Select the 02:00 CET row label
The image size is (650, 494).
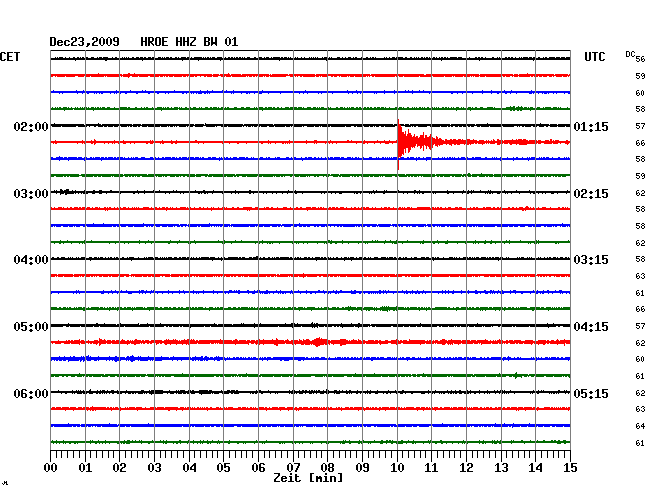31,126
